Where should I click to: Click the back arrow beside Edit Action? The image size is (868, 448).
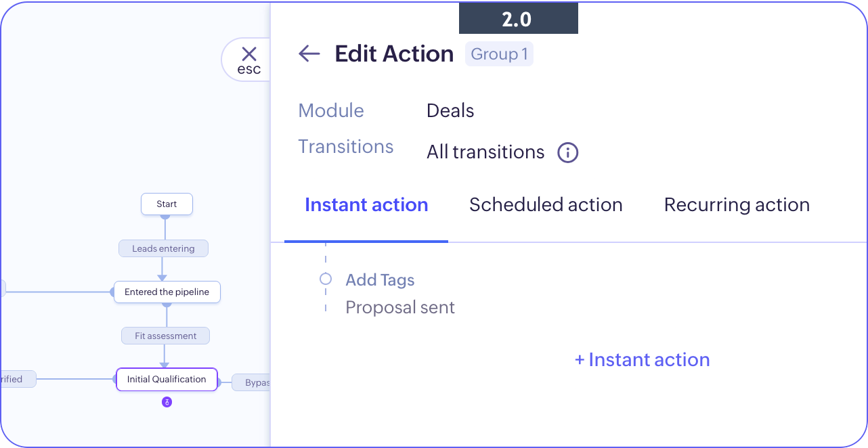[309, 54]
